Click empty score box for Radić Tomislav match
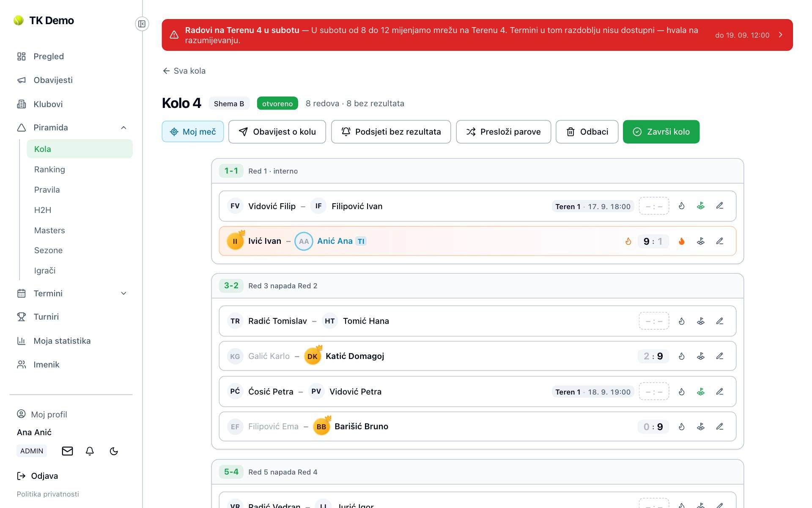This screenshot has width=812, height=508. point(654,321)
